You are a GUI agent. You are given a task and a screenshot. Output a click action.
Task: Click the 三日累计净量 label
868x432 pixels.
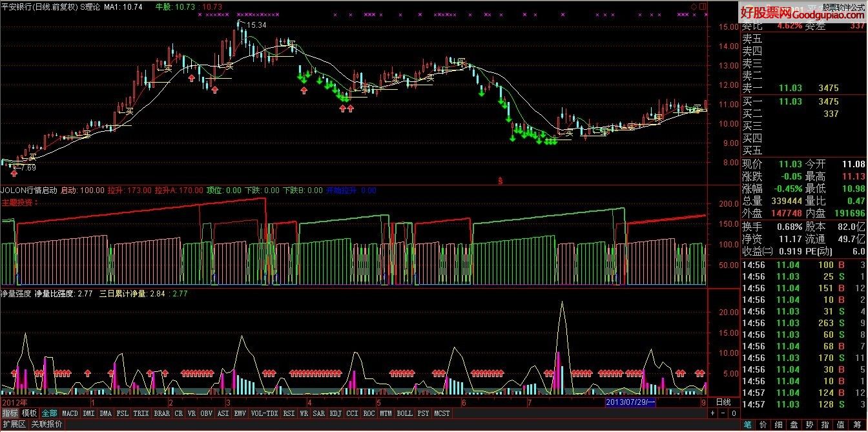coord(123,294)
